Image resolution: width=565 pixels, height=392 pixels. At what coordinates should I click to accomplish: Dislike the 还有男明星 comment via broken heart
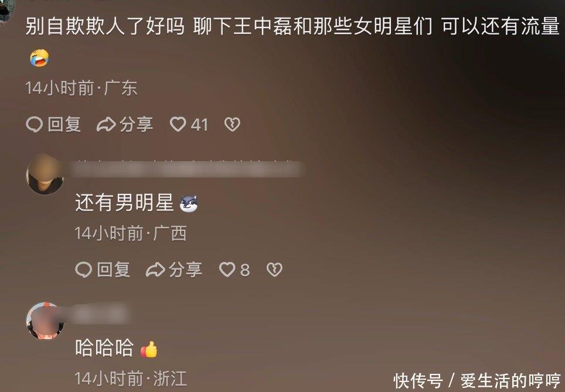click(x=274, y=270)
